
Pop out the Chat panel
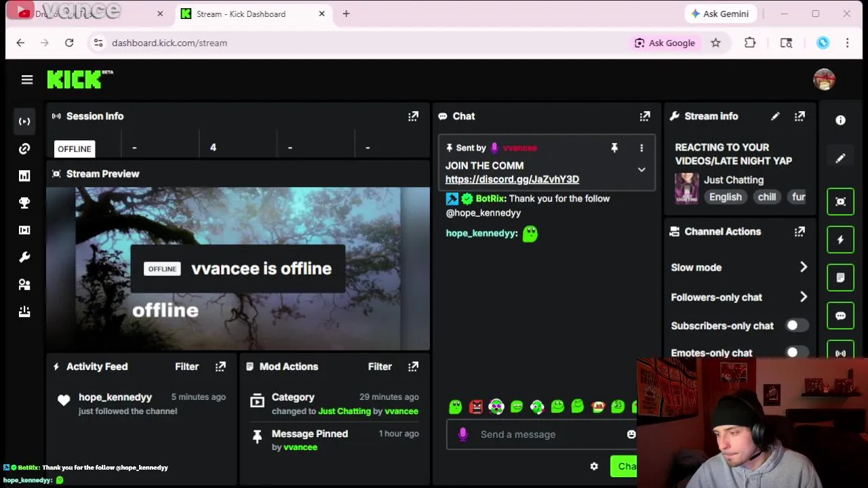645,117
